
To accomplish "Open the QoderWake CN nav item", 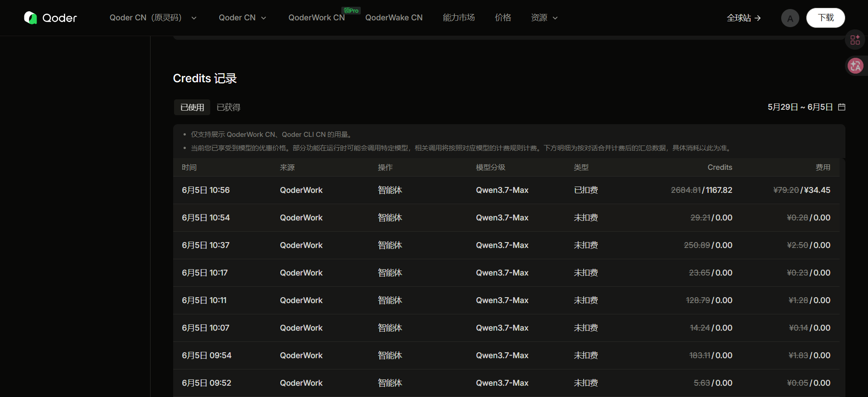I will point(394,18).
